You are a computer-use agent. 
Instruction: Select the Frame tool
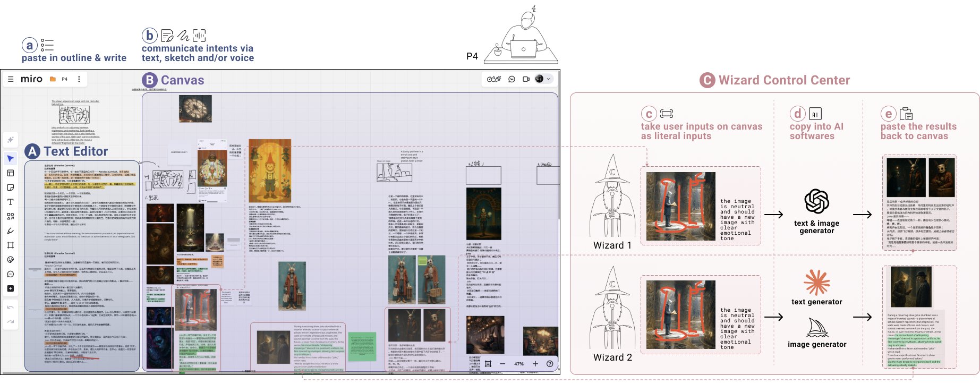(x=11, y=245)
